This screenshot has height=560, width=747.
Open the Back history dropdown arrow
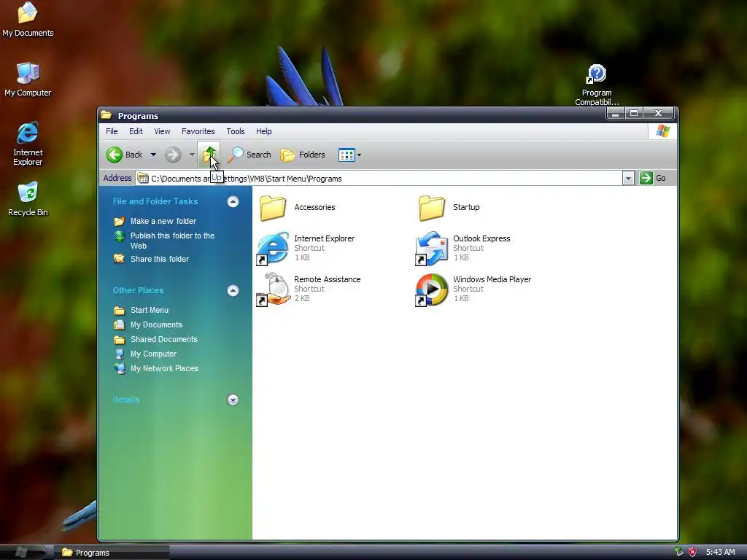[153, 155]
